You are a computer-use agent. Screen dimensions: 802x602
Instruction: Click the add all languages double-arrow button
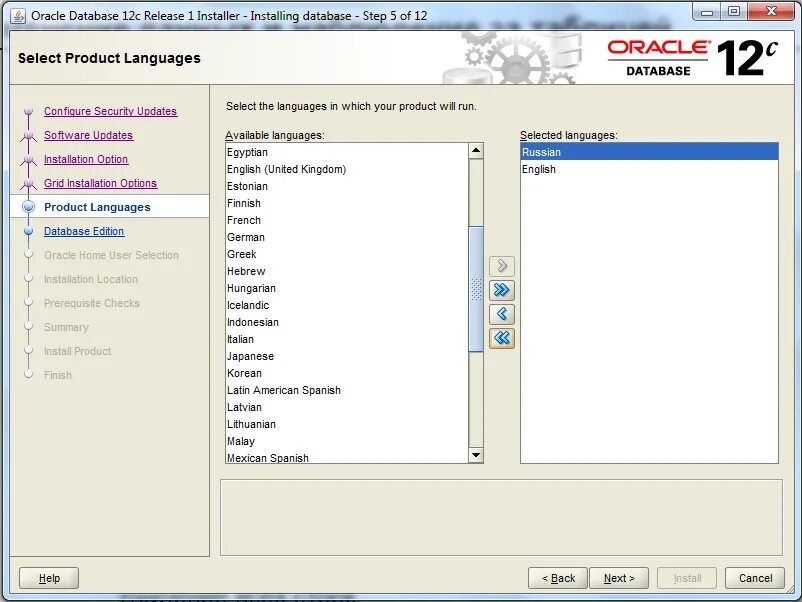502,290
